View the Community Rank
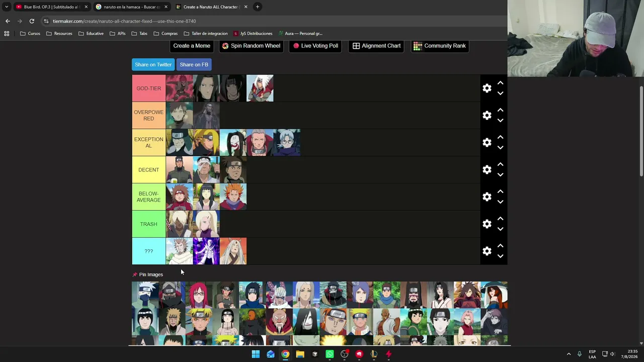The image size is (644, 362). click(440, 46)
